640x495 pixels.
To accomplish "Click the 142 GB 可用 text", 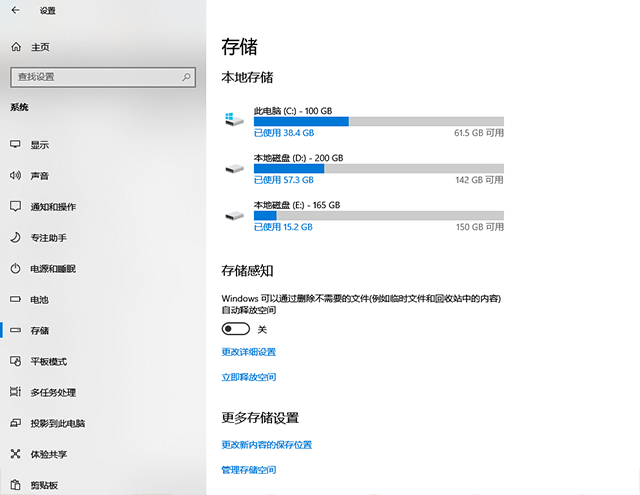I will 479,180.
